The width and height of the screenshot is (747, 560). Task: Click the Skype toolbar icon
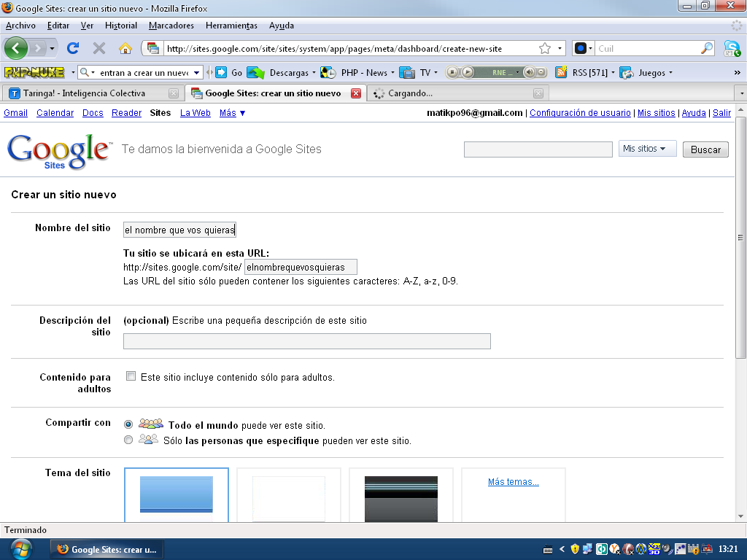[x=732, y=48]
